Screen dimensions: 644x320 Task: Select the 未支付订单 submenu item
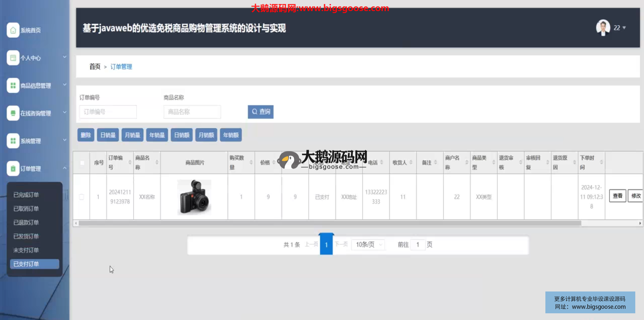(x=26, y=250)
